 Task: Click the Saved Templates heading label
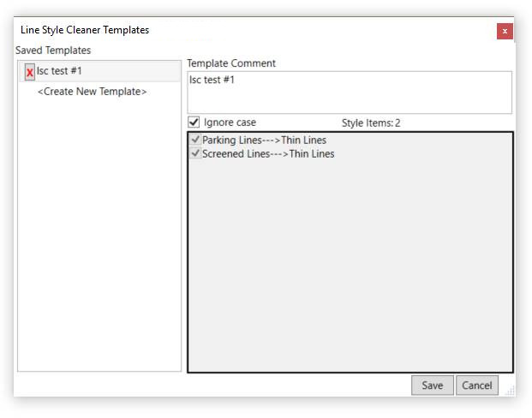pyautogui.click(x=53, y=51)
